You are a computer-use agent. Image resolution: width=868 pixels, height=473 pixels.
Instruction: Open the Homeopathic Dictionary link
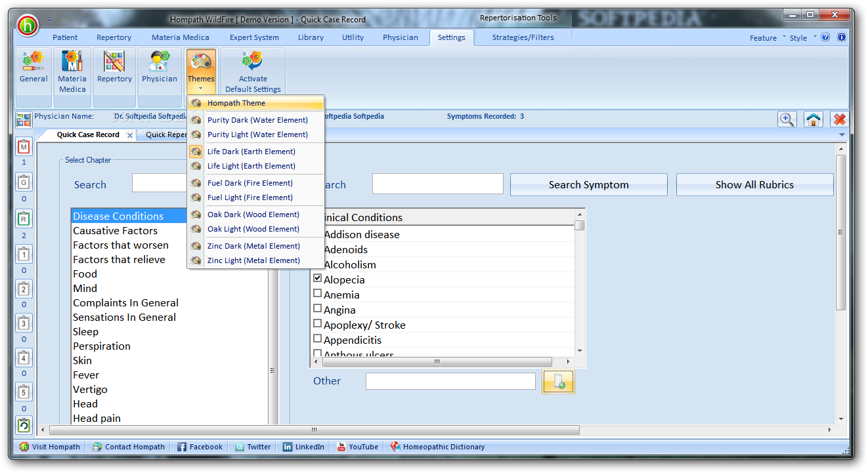(x=437, y=447)
